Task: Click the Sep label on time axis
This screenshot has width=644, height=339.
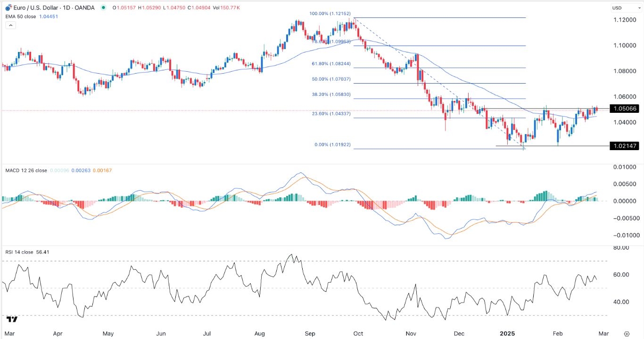Action: click(309, 333)
